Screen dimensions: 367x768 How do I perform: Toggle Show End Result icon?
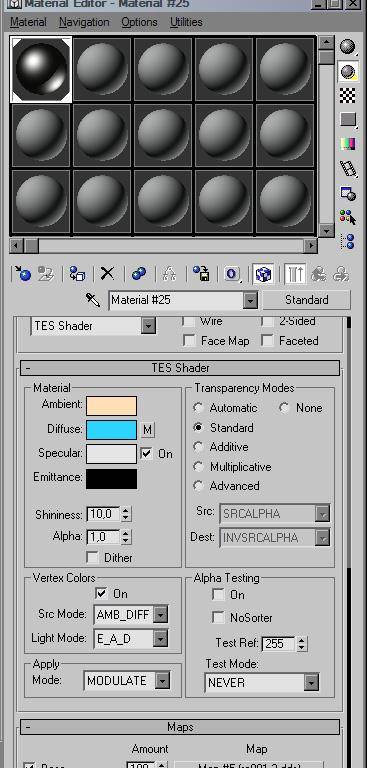[295, 274]
